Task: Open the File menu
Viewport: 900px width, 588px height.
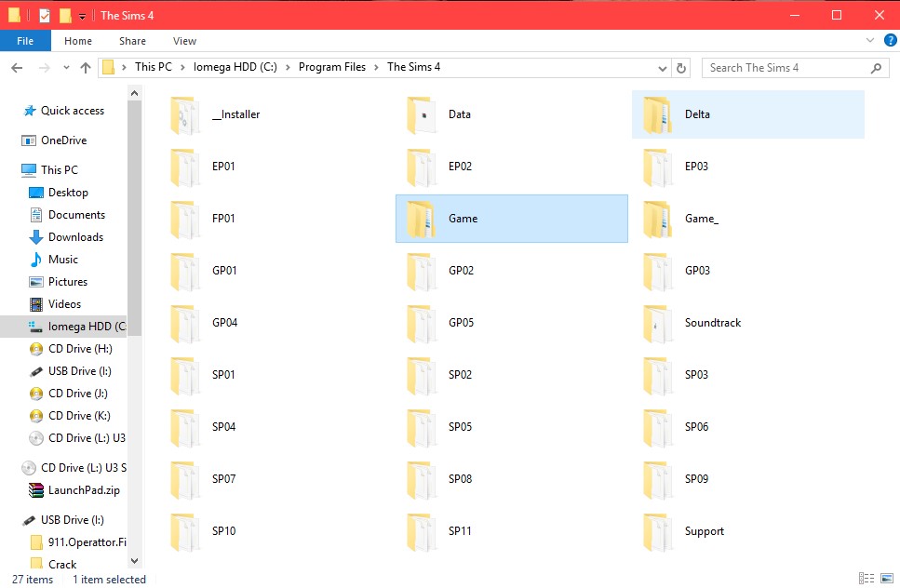Action: point(25,41)
